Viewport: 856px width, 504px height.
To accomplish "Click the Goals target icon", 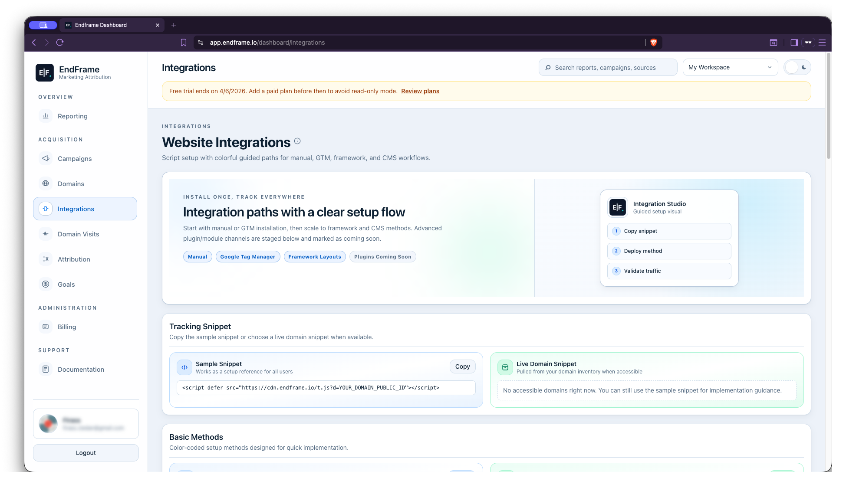I will coord(46,284).
